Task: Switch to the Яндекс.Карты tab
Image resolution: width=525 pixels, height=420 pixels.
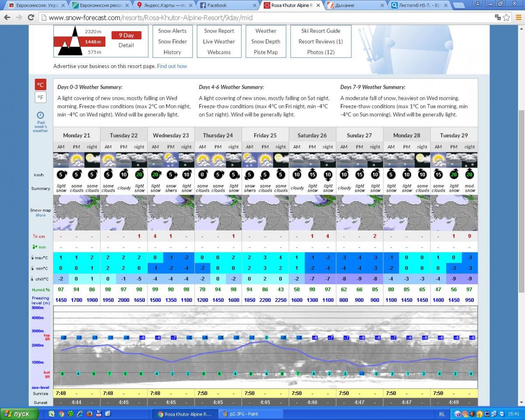Action: pos(164,5)
